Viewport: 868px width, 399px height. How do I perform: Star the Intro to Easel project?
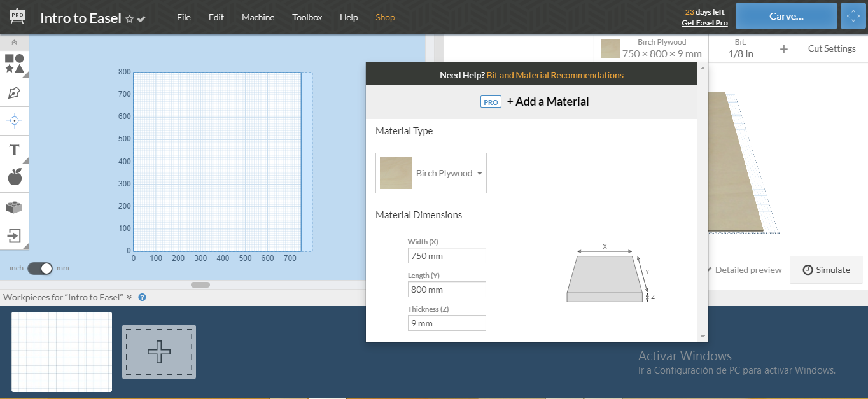(x=130, y=19)
